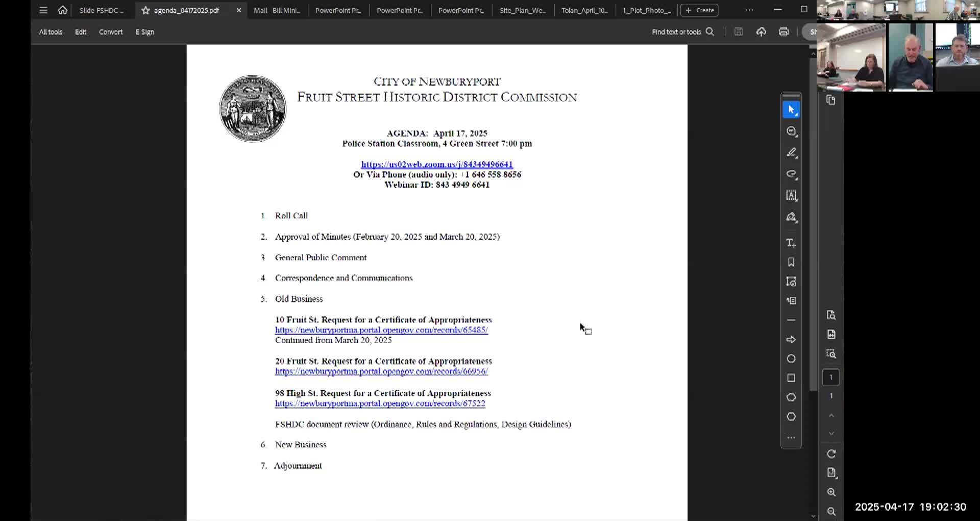Click the center participant video thumbnail
Viewport: 980px width, 521px height.
911,57
